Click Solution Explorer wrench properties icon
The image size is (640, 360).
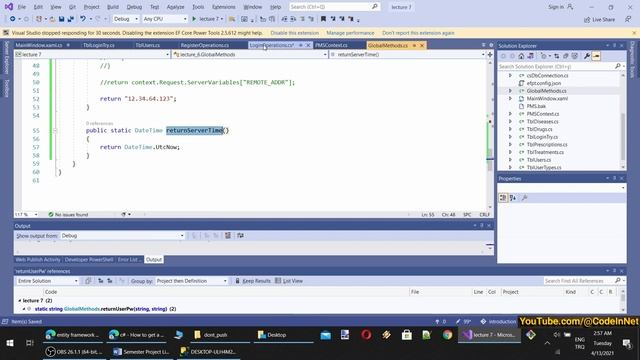pyautogui.click(x=587, y=56)
